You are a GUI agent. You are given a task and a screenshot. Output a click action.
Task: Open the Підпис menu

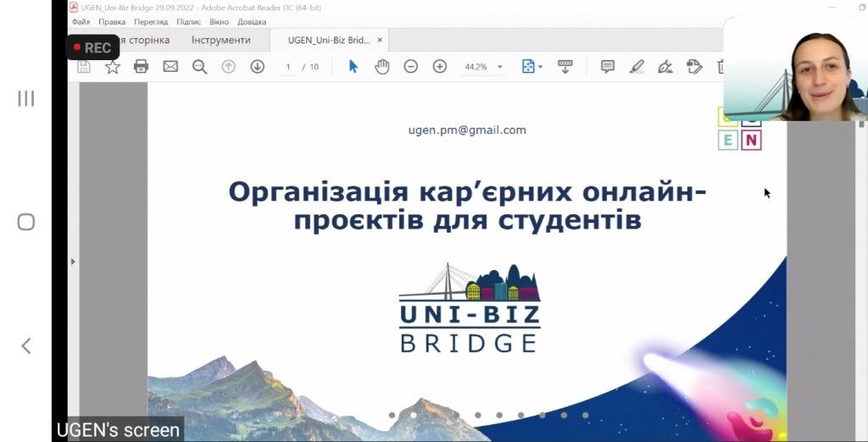click(189, 22)
